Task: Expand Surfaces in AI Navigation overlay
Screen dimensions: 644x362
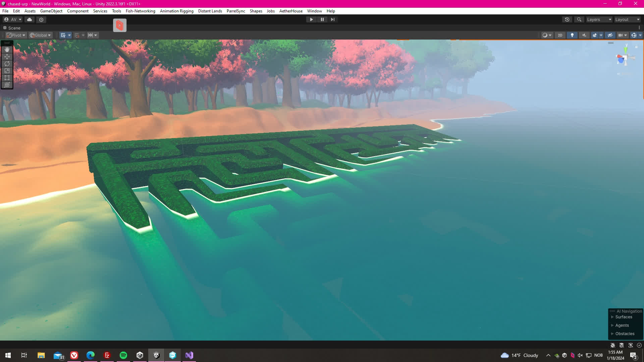Action: tap(612, 317)
